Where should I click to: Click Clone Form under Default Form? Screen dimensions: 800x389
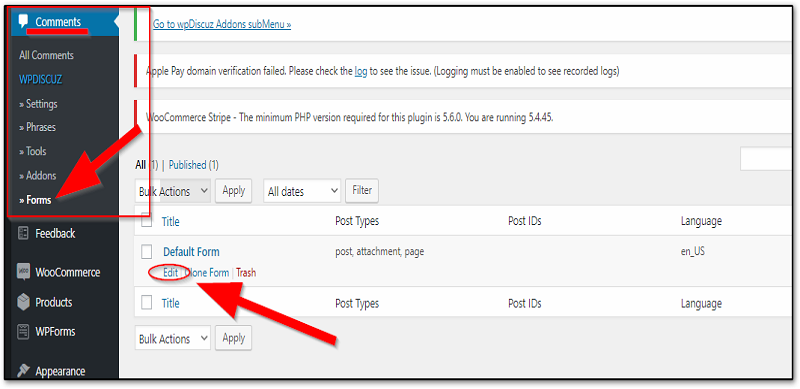[x=207, y=273]
